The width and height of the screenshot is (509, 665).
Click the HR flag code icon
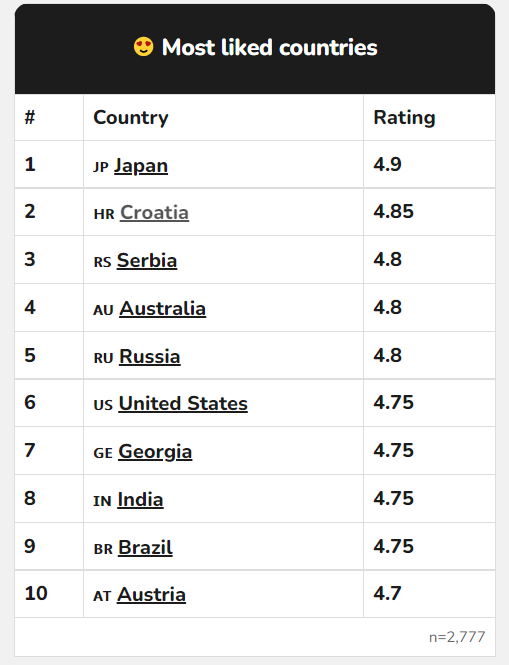(x=104, y=214)
